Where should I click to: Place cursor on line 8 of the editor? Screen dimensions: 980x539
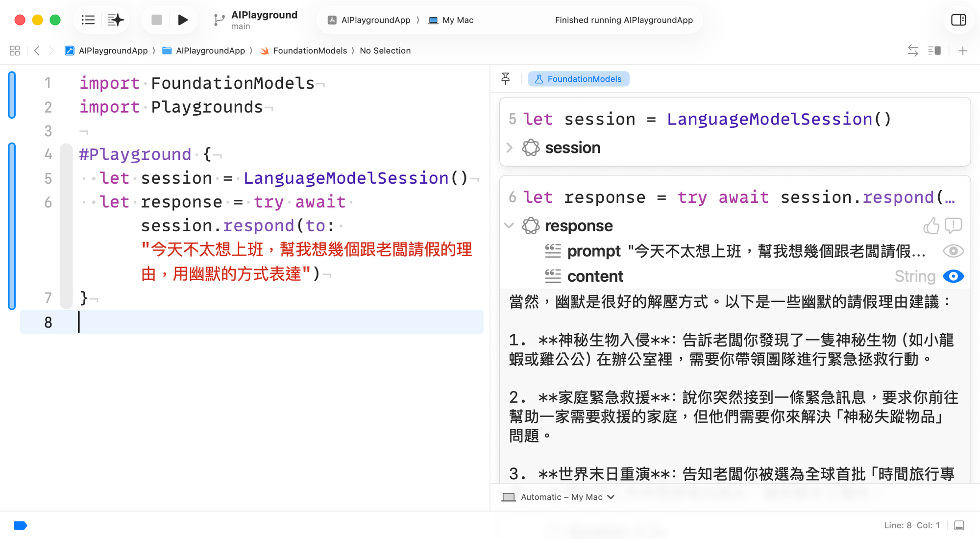pos(147,322)
